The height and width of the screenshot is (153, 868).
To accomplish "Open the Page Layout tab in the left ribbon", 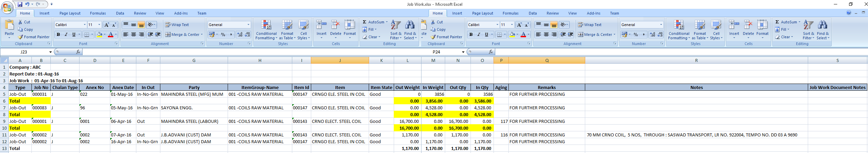I will [70, 13].
